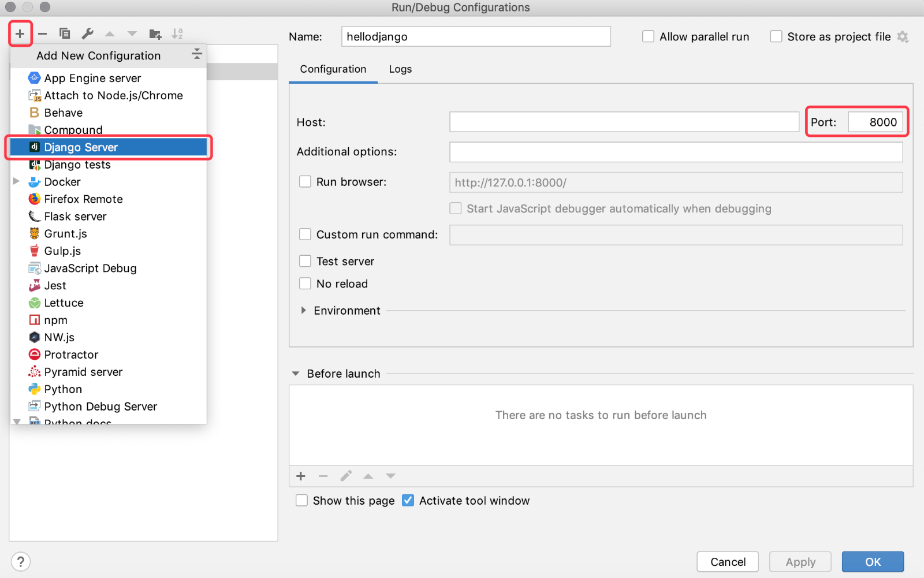Click gear icon beside Store as project file
924x578 pixels.
click(903, 37)
